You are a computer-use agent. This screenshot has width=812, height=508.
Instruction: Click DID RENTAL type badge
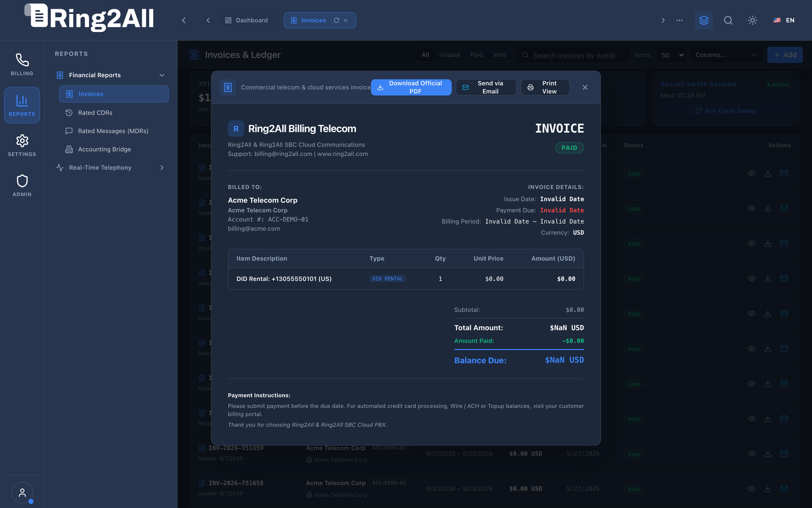tap(387, 279)
